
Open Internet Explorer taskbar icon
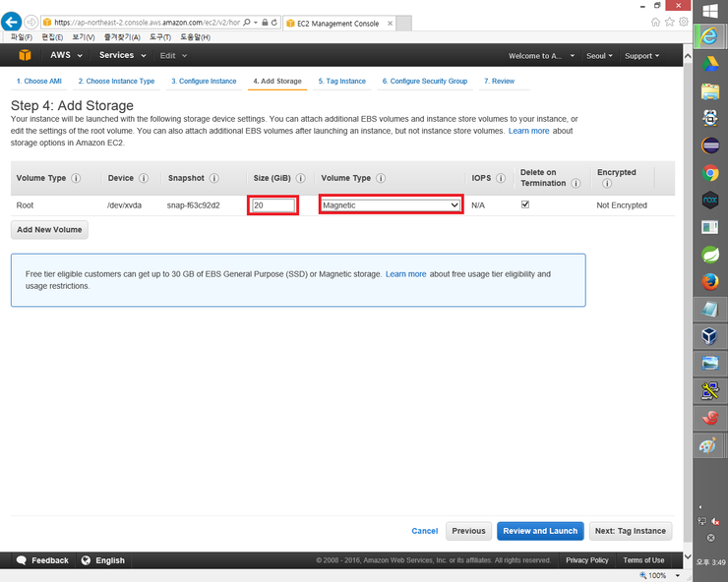[710, 36]
